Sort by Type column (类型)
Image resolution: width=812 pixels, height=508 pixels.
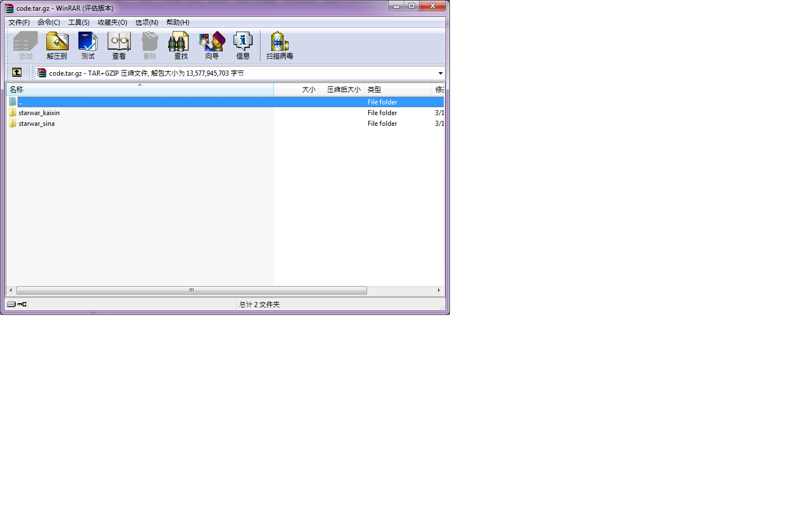point(398,90)
